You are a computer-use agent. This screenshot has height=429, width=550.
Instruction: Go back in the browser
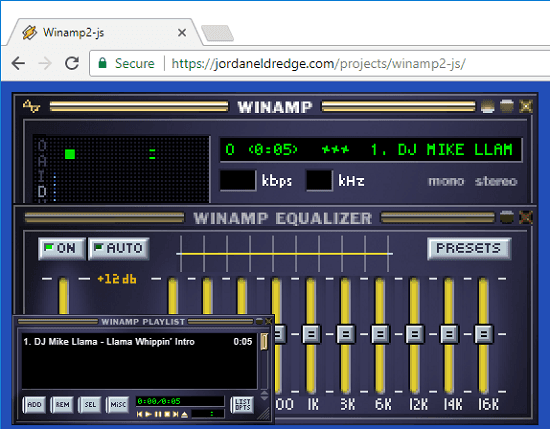click(18, 63)
